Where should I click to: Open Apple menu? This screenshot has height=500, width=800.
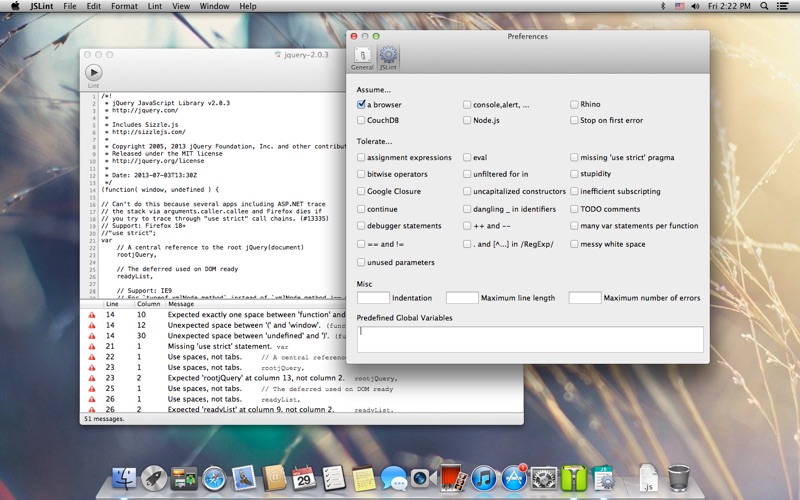click(15, 6)
